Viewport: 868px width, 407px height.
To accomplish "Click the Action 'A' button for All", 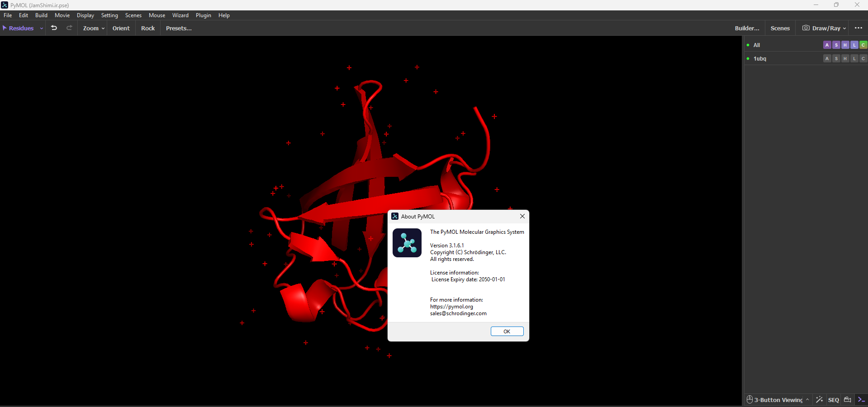I will point(827,45).
